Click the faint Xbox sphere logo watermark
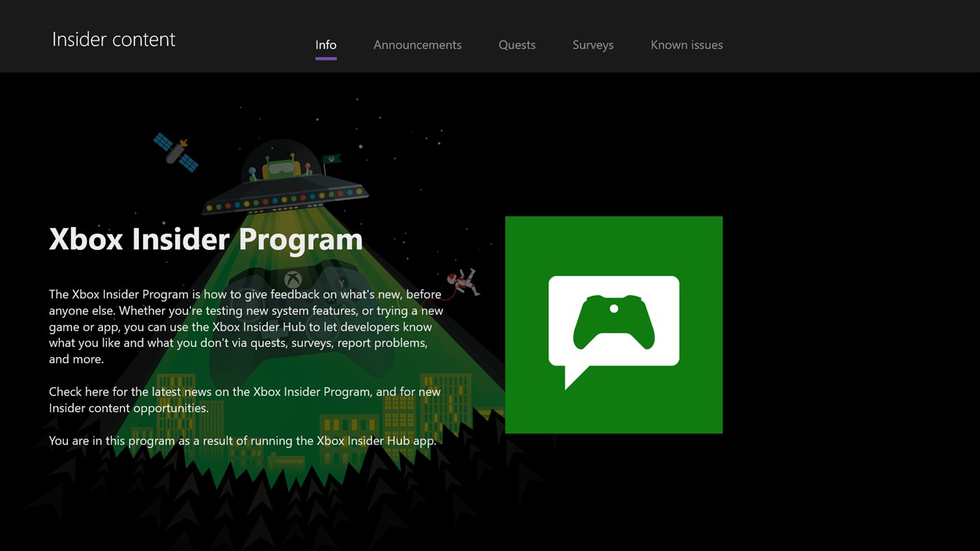Image resolution: width=980 pixels, height=551 pixels. pyautogui.click(x=293, y=278)
